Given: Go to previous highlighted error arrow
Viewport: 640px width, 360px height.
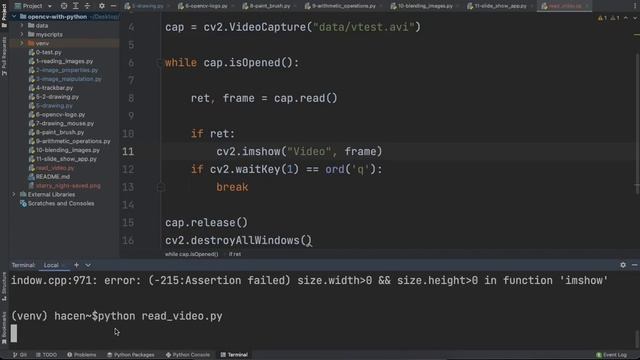Looking at the screenshot, I should tap(626, 18).
